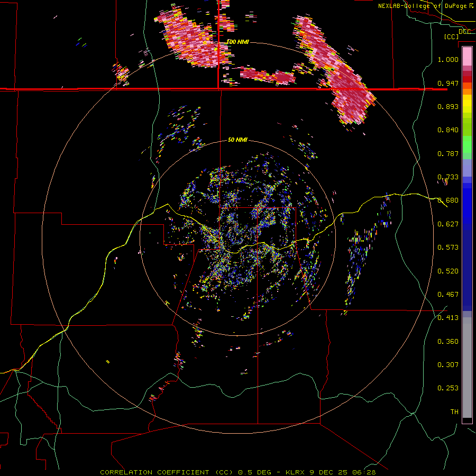Click the Correlation Coefficient KLRX caption text
The width and height of the screenshot is (476, 476).
(x=238, y=472)
